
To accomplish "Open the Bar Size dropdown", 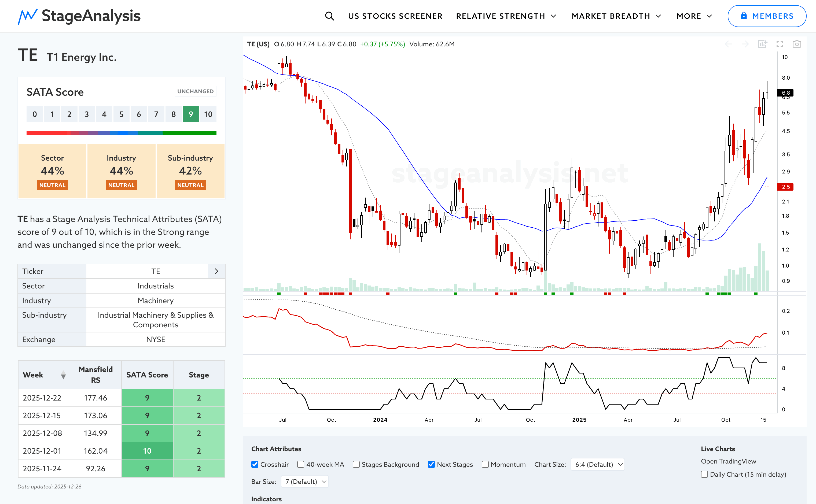I will (304, 481).
